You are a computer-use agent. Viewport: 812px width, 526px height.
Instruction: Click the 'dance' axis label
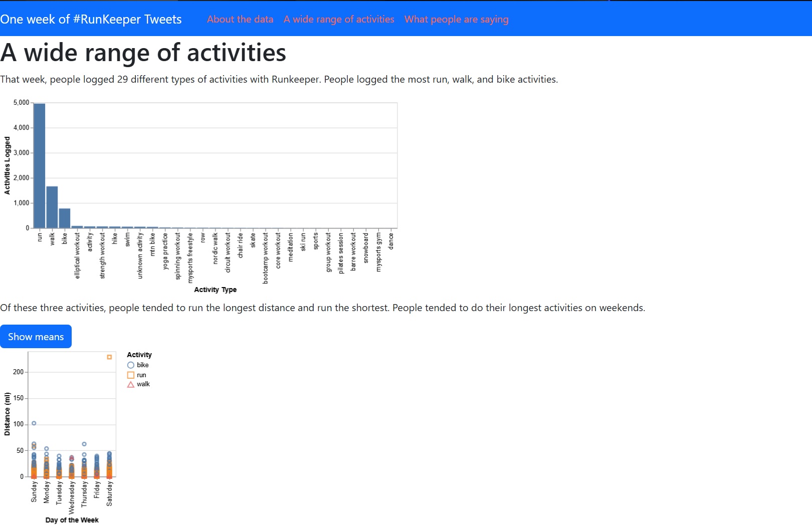(391, 240)
